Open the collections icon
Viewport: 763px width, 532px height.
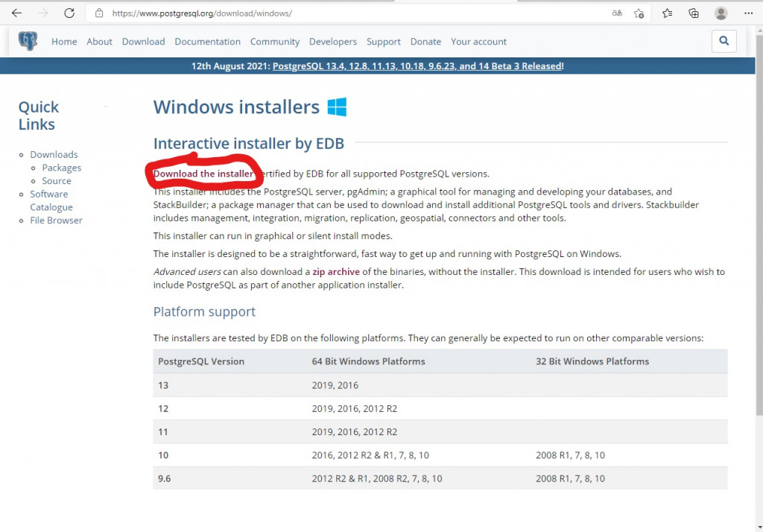[x=694, y=13]
